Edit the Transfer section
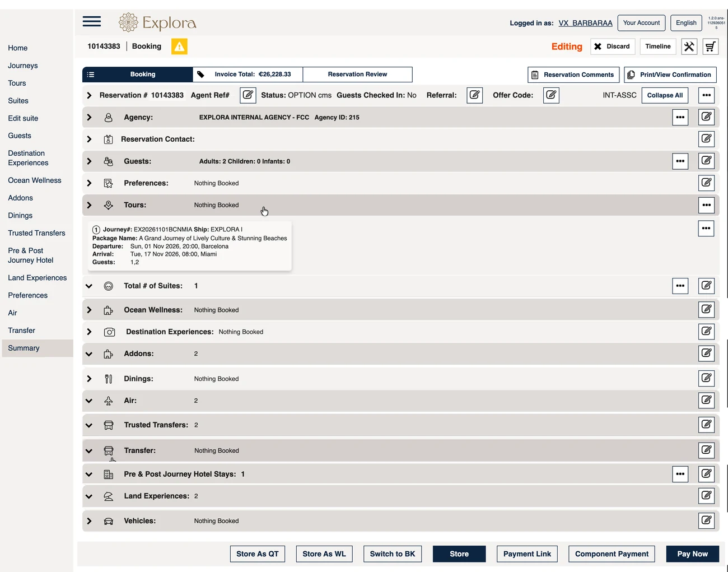 coord(707,450)
